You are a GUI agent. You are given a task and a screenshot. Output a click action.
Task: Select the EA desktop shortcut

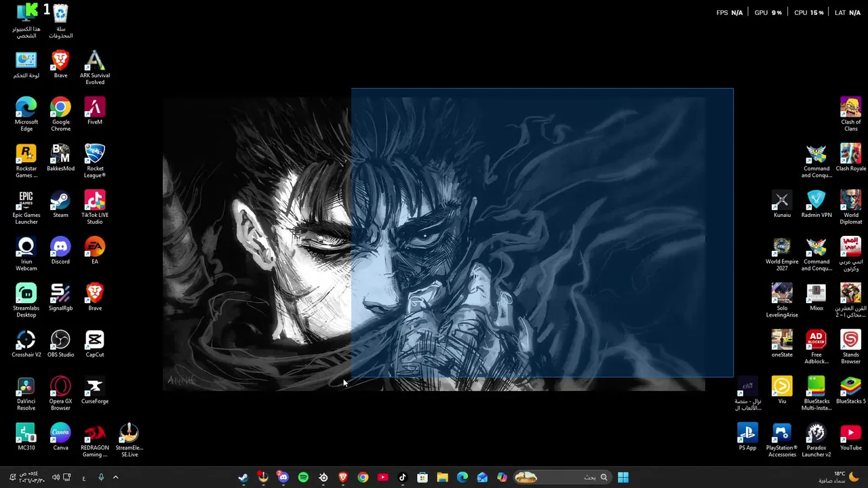pos(95,251)
